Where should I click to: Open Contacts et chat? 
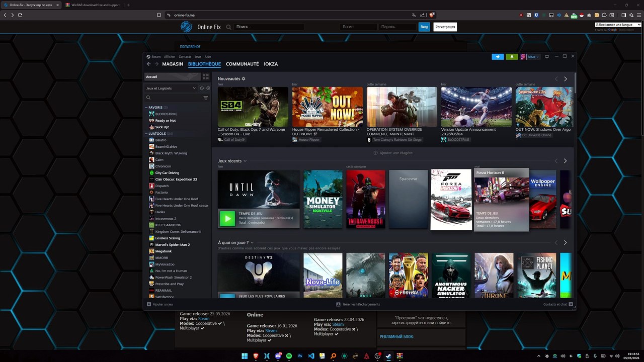click(x=558, y=304)
